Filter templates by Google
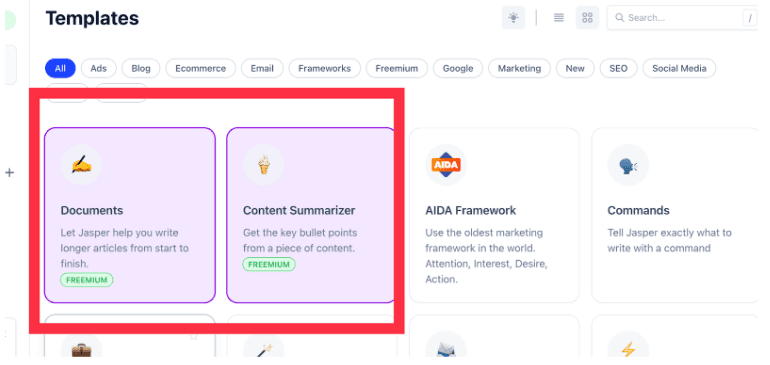770x365 pixels. point(458,68)
